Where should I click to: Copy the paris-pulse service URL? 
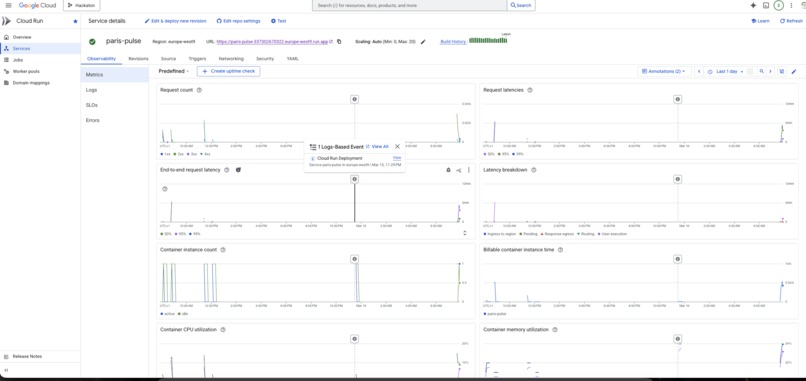click(339, 42)
